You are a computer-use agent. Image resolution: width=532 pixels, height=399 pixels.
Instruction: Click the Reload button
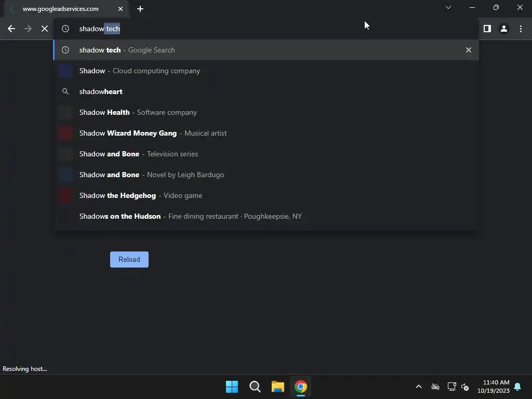click(129, 259)
